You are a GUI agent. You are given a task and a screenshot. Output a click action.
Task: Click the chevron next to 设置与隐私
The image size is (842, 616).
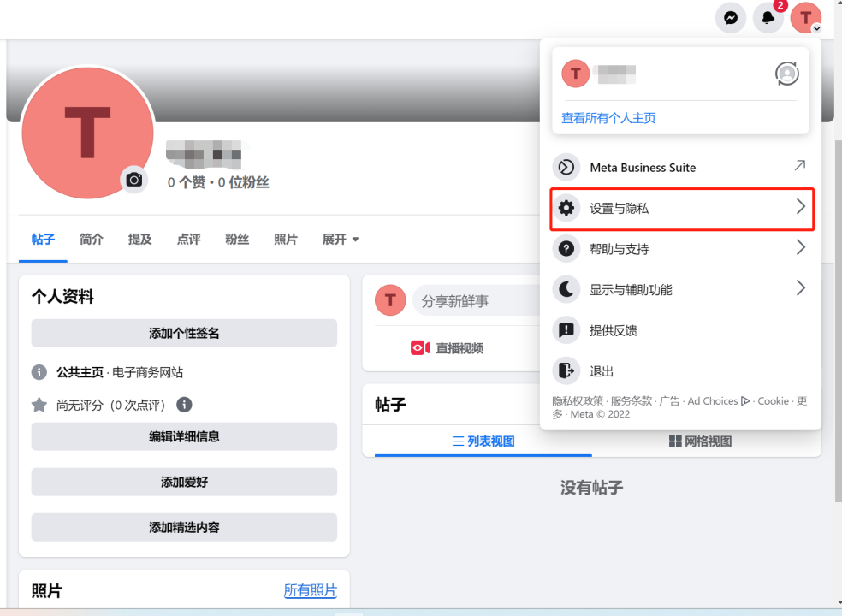point(800,206)
